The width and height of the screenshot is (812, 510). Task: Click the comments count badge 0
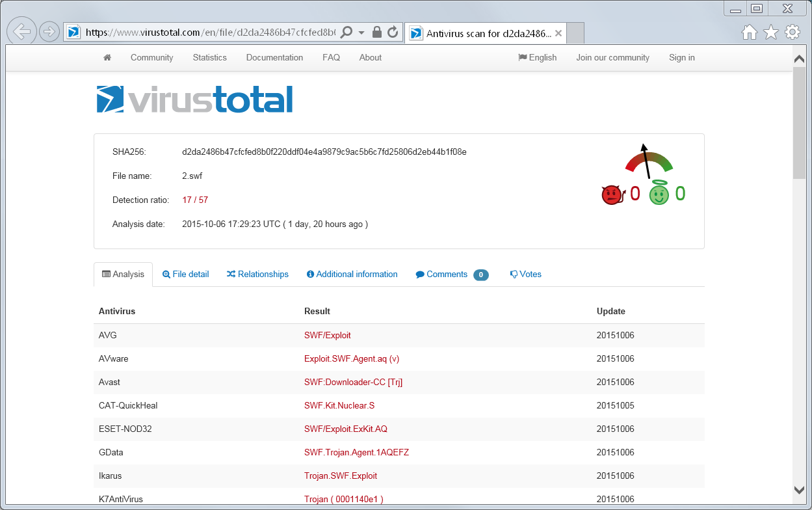(481, 275)
